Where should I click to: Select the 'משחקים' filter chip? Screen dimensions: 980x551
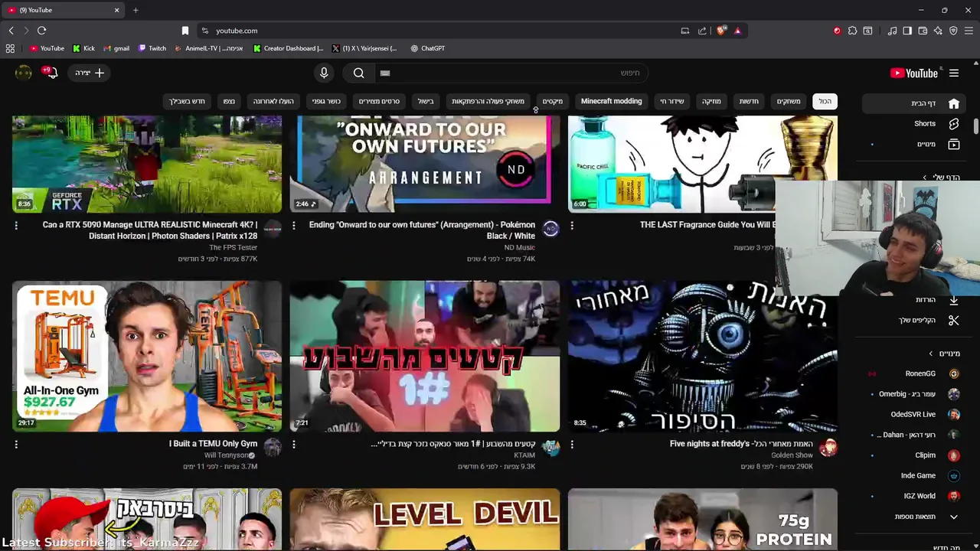[789, 101]
